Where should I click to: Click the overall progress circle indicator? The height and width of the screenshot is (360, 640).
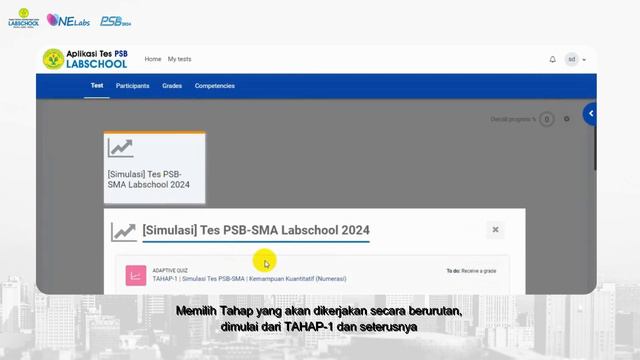point(547,119)
